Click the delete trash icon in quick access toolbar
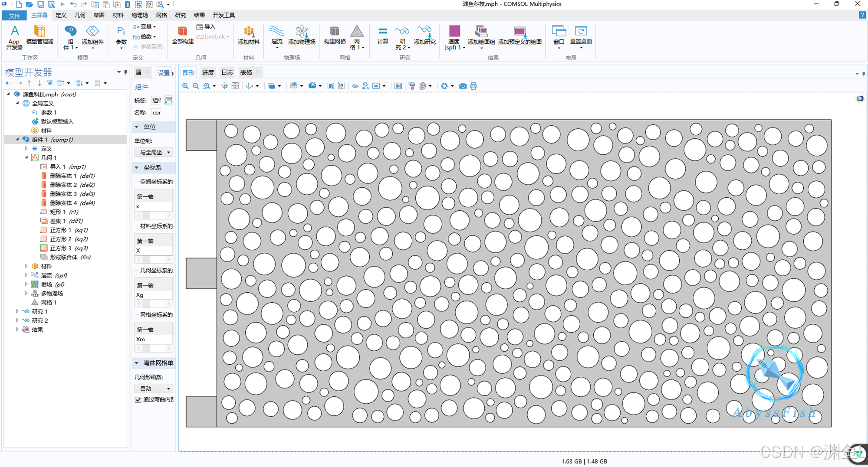Image resolution: width=868 pixels, height=467 pixels. pos(127,4)
